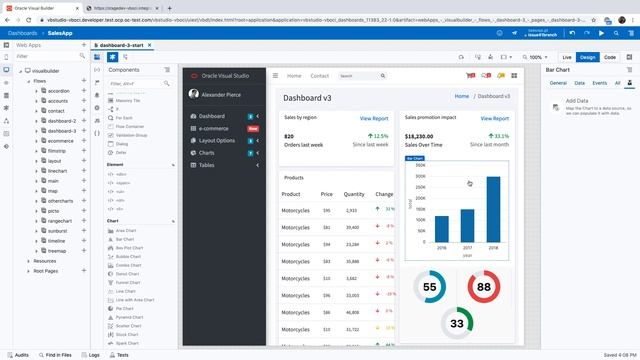Click the Home breadcrumb link
This screenshot has height=360, width=640.
tap(462, 96)
